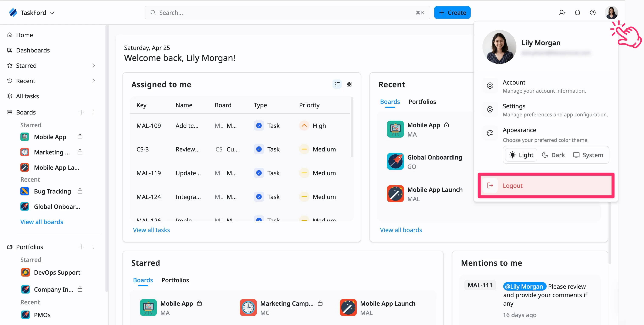Click Lily Morgan's large profile photo
The image size is (644, 325).
point(499,47)
